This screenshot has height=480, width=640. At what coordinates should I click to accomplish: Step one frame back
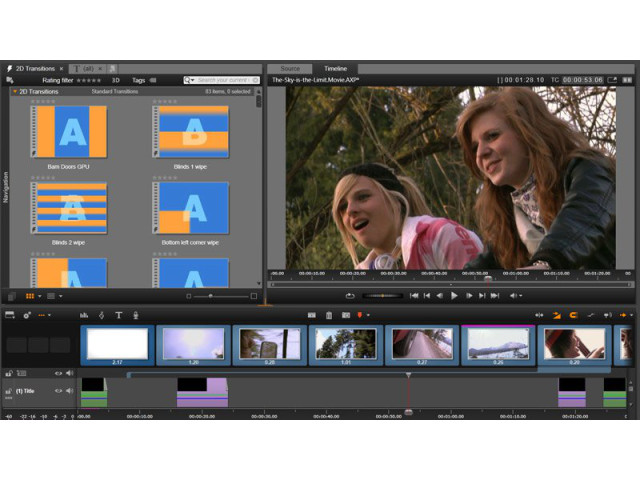(x=440, y=296)
